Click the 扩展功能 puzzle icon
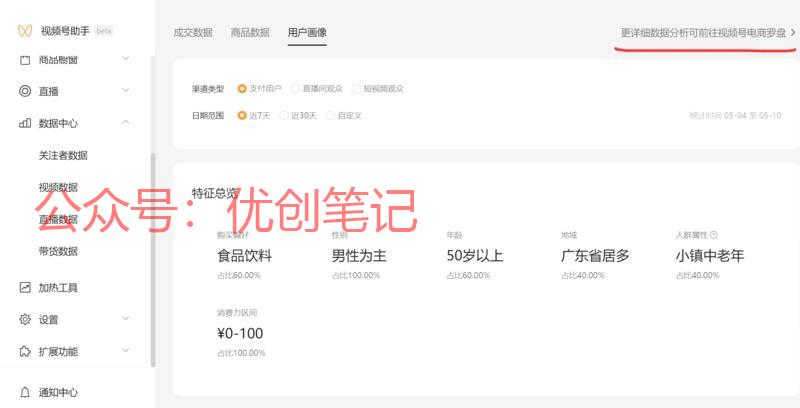 [x=24, y=351]
